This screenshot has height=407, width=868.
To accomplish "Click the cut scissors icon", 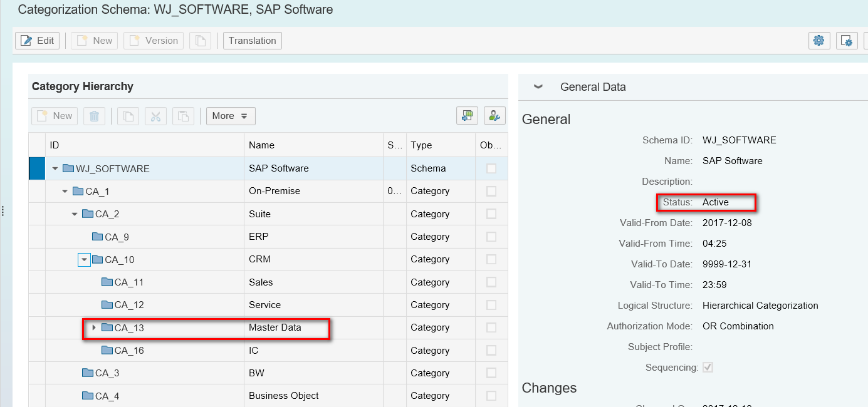I will point(156,116).
